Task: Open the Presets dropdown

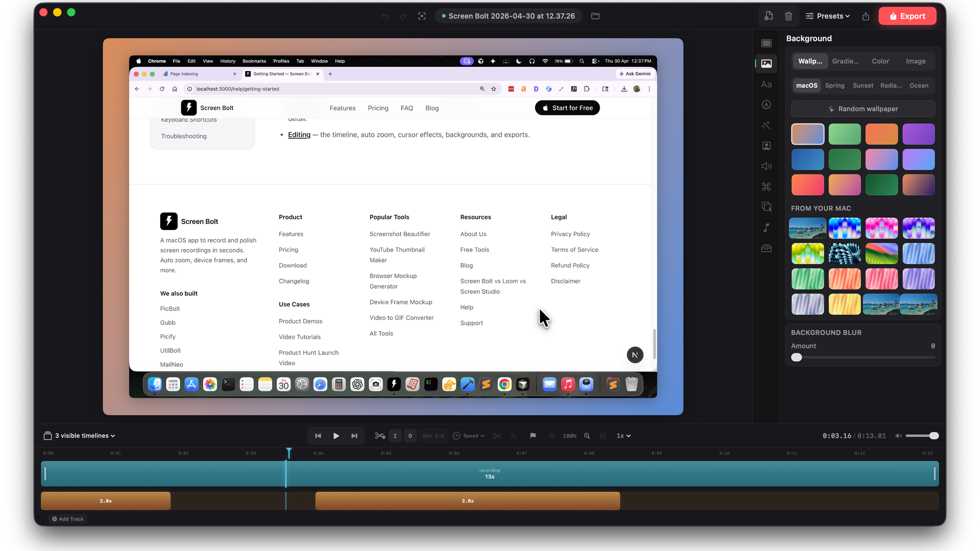Action: click(828, 16)
